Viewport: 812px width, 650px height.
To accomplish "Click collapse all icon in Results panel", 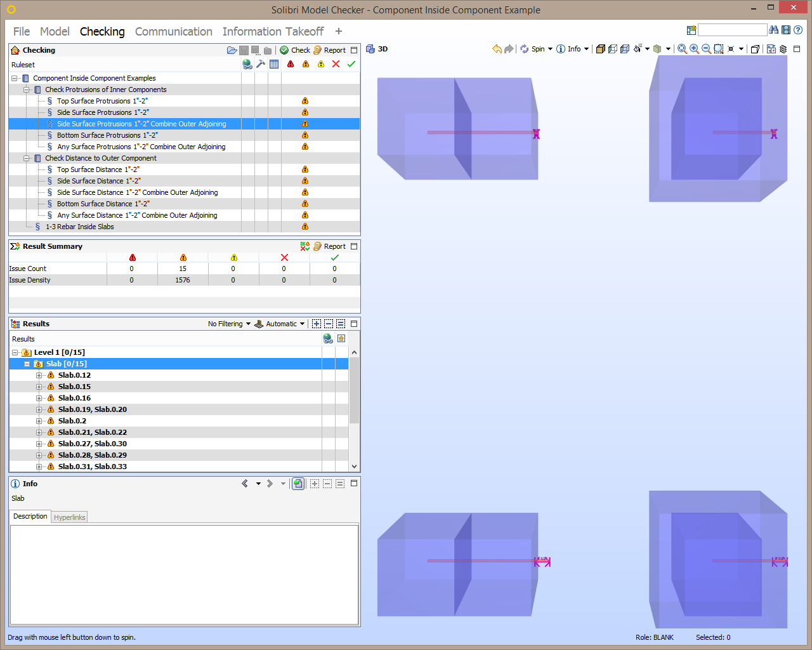I will [329, 324].
